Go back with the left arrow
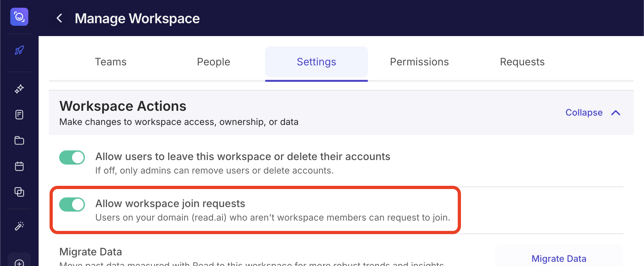Image resolution: width=644 pixels, height=266 pixels. [59, 18]
